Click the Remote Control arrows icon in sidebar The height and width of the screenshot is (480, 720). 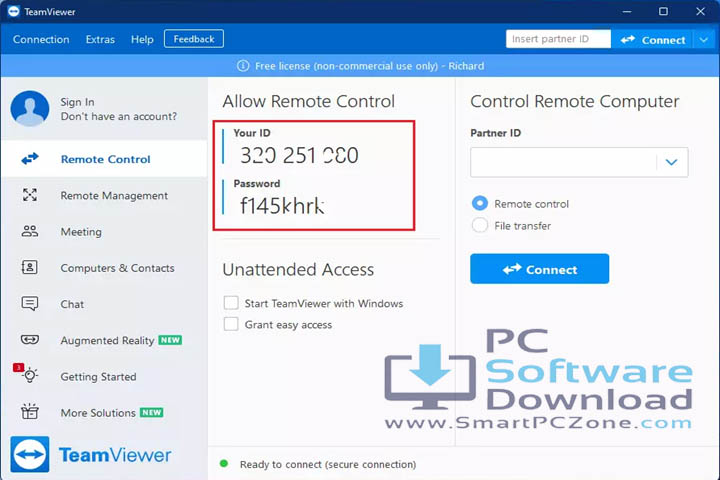click(x=30, y=159)
